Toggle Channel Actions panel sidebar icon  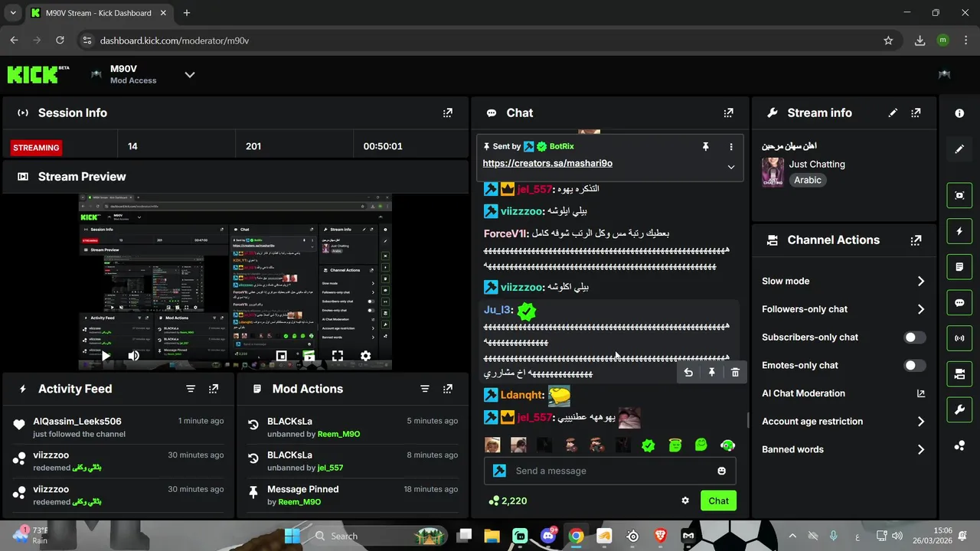pos(959,373)
